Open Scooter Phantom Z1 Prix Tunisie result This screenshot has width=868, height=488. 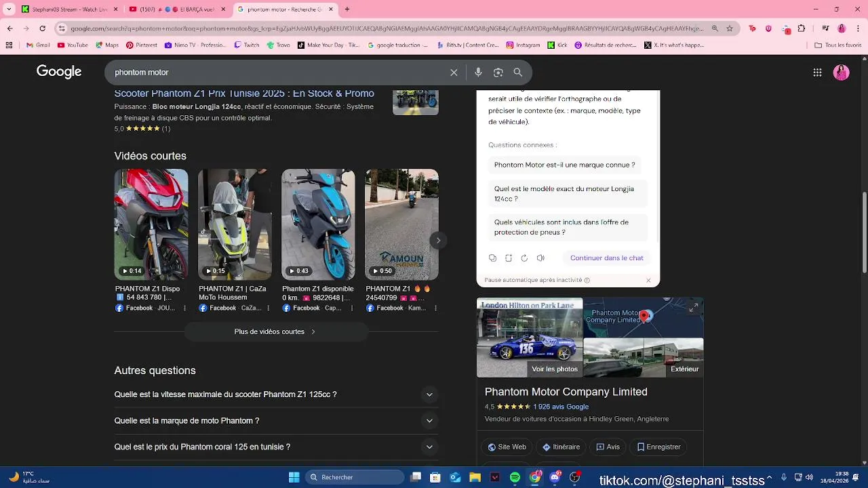(x=244, y=94)
